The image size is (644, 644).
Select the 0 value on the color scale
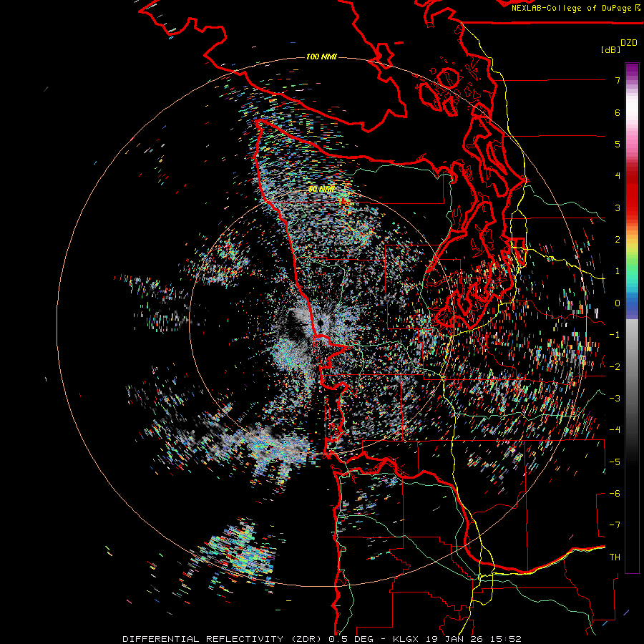[x=618, y=303]
